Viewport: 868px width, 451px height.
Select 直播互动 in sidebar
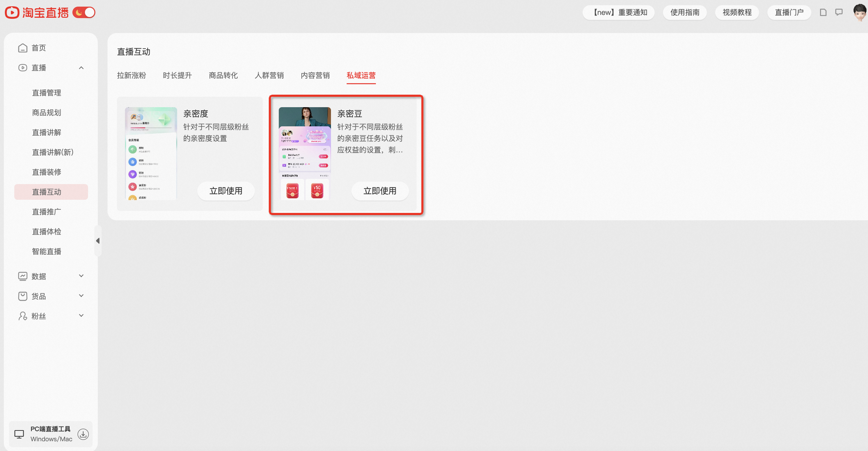(51, 192)
